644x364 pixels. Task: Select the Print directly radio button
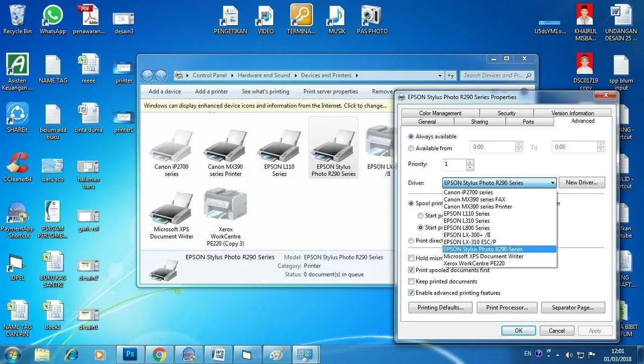(411, 241)
